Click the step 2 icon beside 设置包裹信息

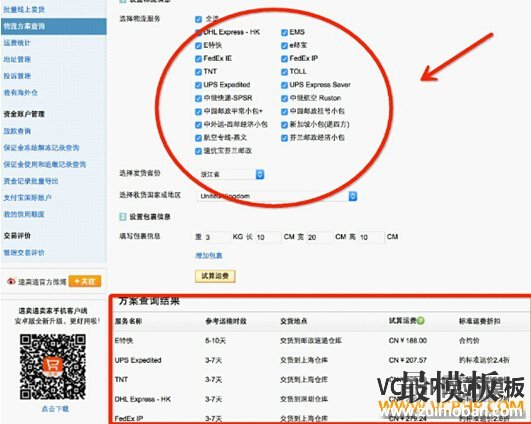tap(123, 216)
